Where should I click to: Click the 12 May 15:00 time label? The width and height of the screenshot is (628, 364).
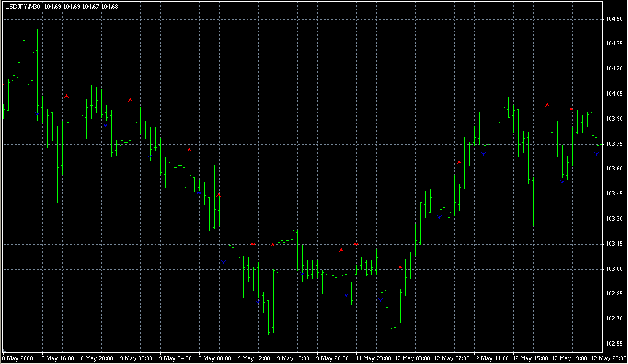(x=530, y=358)
